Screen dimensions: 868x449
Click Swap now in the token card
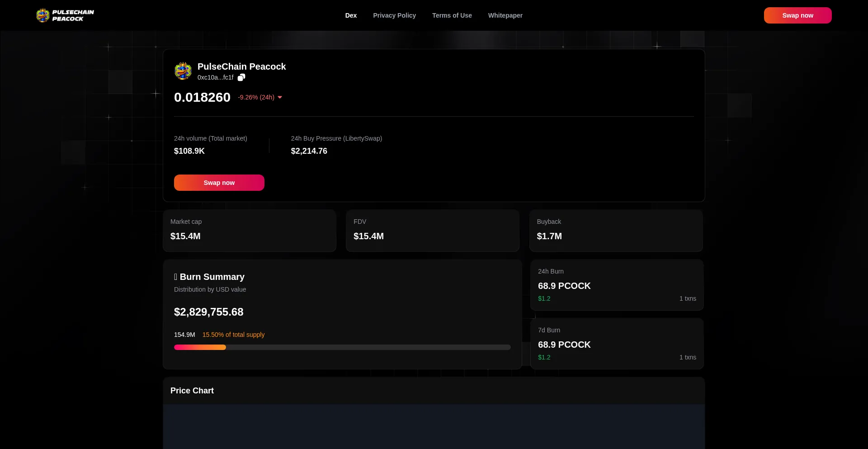pyautogui.click(x=219, y=183)
